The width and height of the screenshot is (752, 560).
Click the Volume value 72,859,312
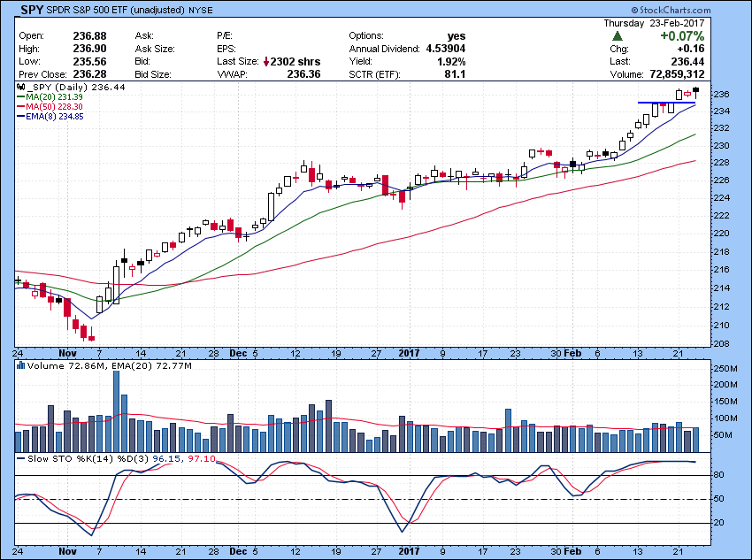[x=677, y=74]
